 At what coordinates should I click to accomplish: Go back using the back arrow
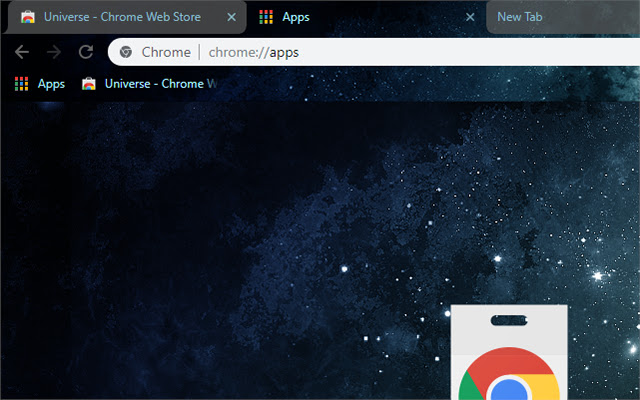[x=22, y=52]
